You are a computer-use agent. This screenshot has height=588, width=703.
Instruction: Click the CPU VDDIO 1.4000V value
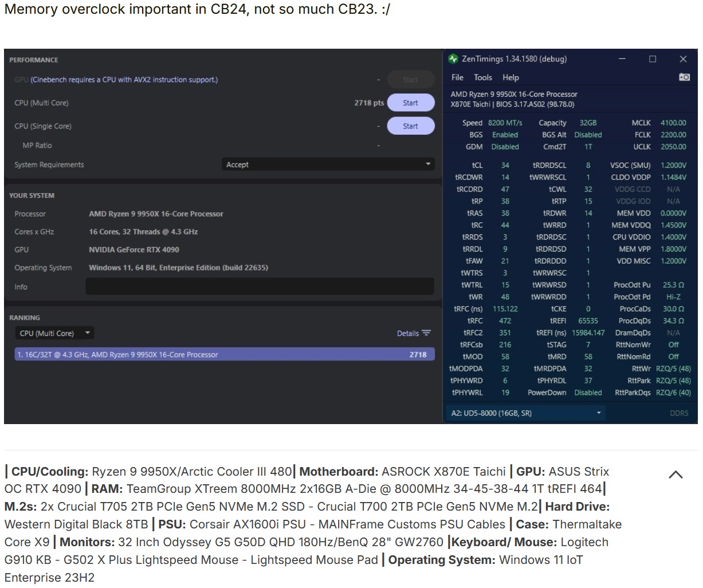(673, 237)
